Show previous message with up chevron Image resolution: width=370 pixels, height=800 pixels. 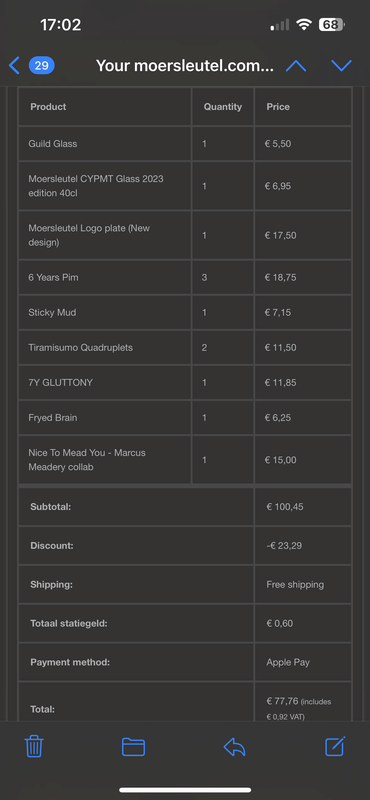coord(296,65)
